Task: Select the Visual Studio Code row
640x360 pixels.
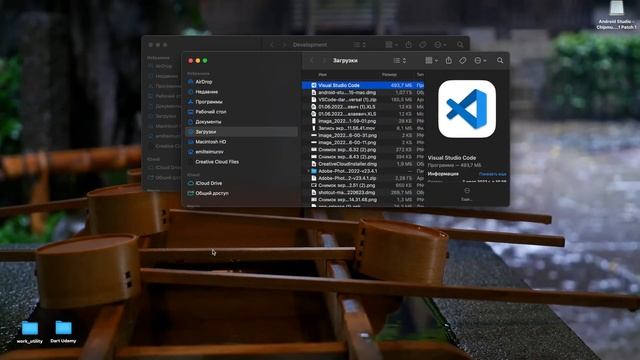Action: tap(363, 85)
